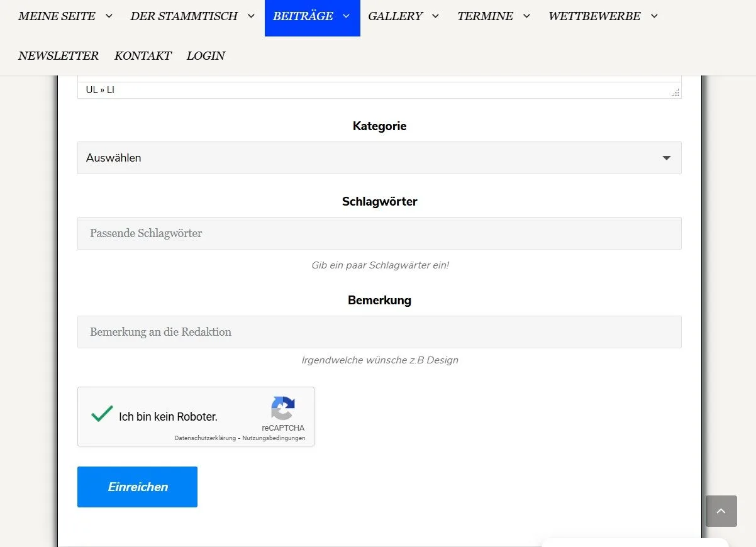Click the reCAPTCHA logo icon
756x547 pixels.
click(283, 409)
